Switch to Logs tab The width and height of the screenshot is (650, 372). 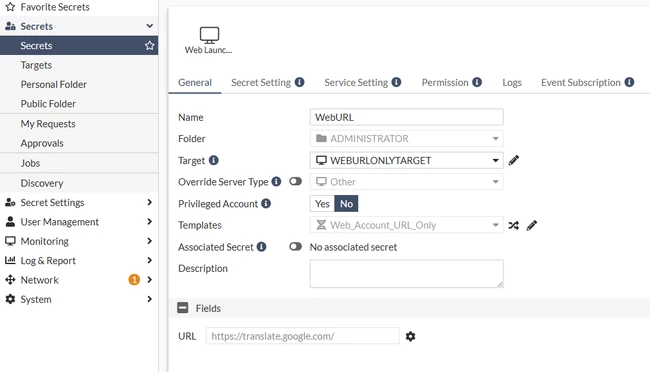click(512, 83)
